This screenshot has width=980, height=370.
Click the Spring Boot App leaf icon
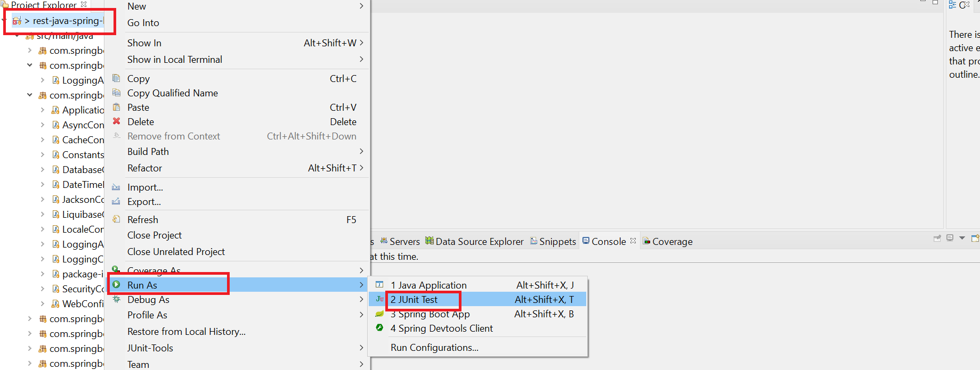379,314
